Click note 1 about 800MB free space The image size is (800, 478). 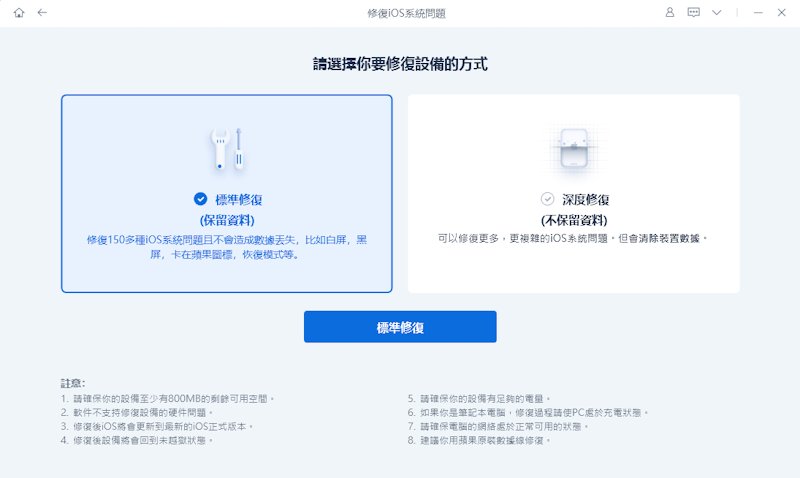tap(166, 398)
